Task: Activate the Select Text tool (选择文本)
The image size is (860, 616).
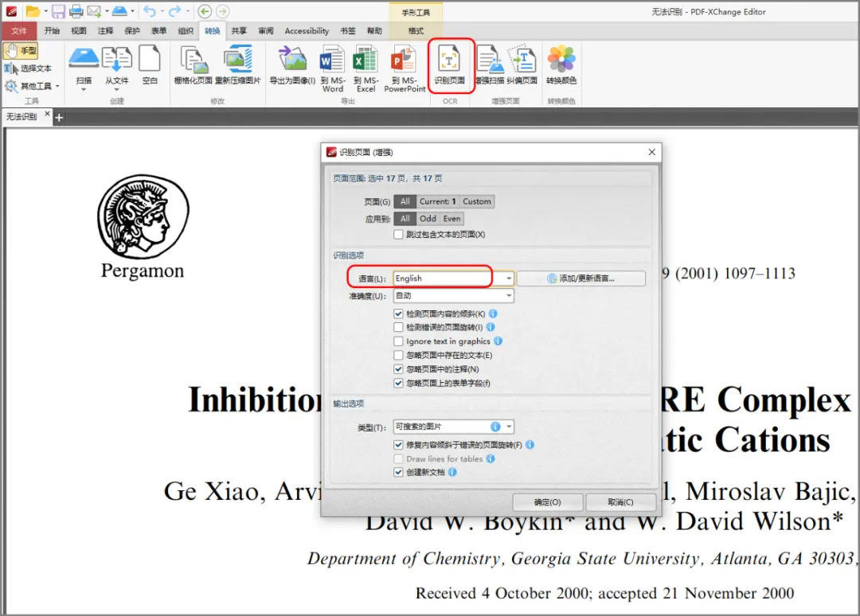Action: (x=28, y=68)
